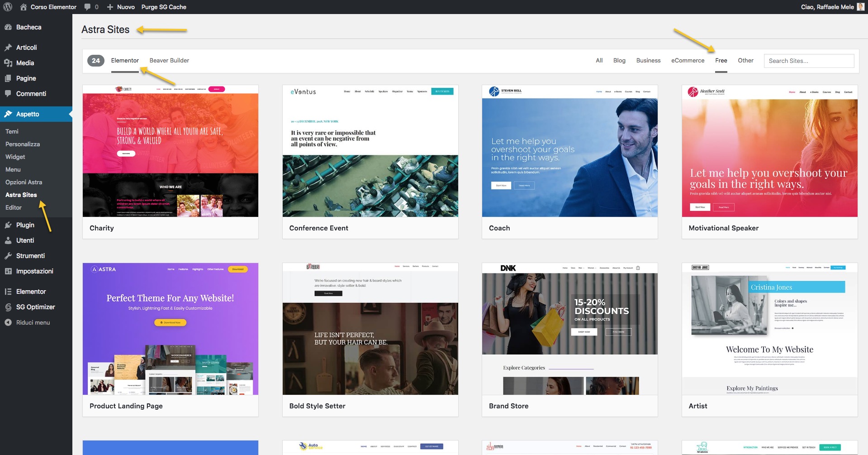Click the Search Sites field
Image resolution: width=868 pixels, height=455 pixels.
click(808, 61)
